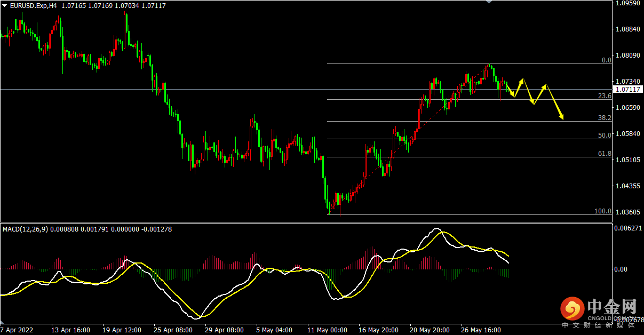Image resolution: width=644 pixels, height=335 pixels.
Task: Pick the Fibonacci 50.0 level label
Action: 605,135
